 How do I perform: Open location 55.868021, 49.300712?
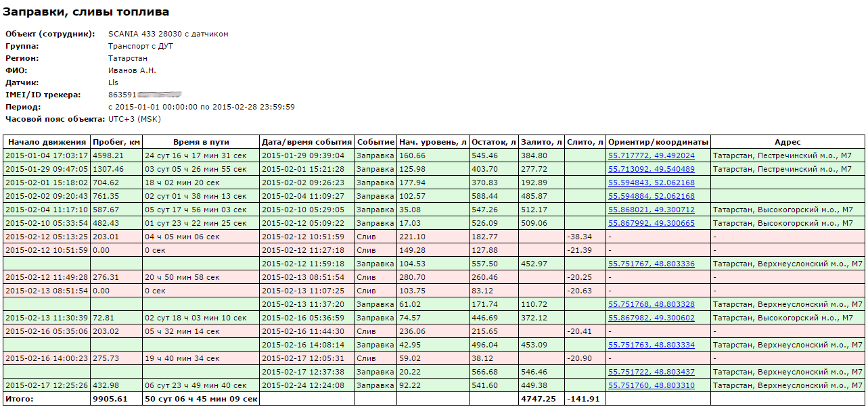651,210
